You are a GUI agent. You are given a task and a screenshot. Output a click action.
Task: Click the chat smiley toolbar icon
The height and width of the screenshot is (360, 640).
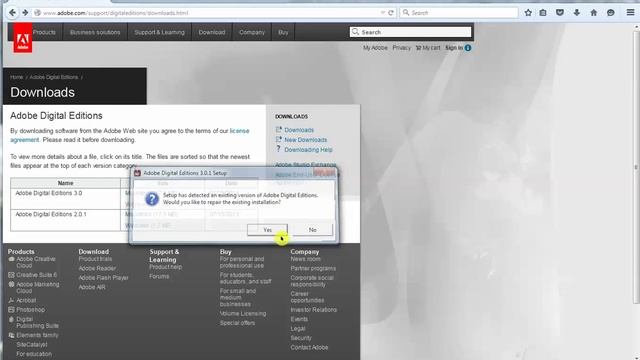(611, 13)
